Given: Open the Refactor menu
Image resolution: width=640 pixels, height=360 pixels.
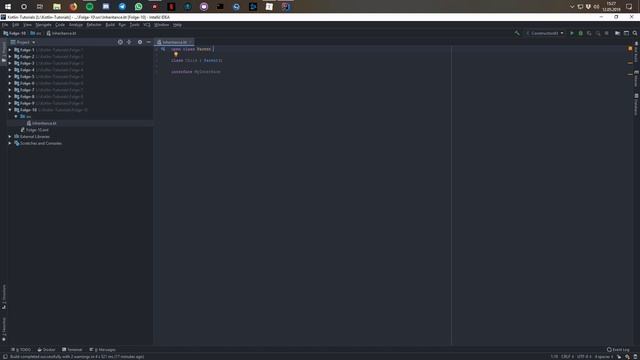Looking at the screenshot, I should click(94, 25).
